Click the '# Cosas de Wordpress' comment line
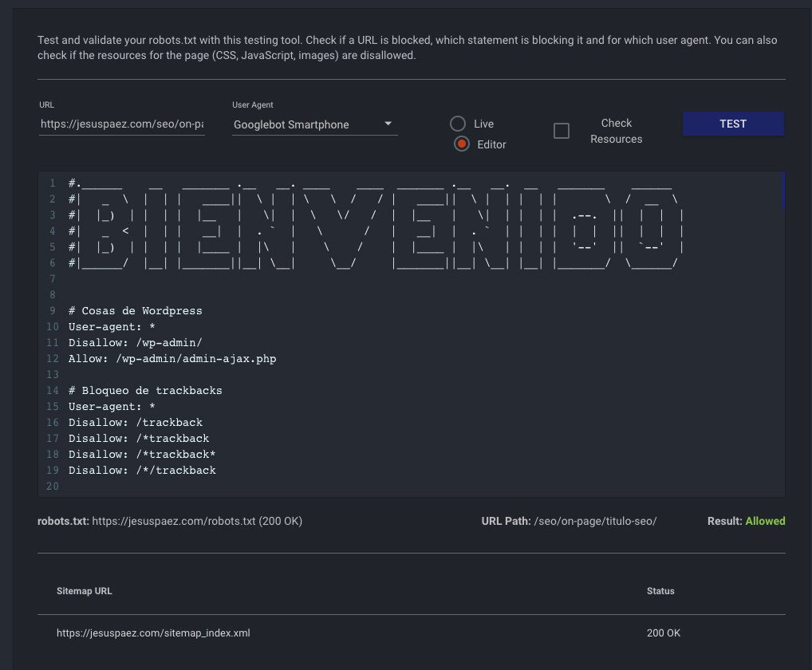The image size is (812, 670). (x=135, y=310)
